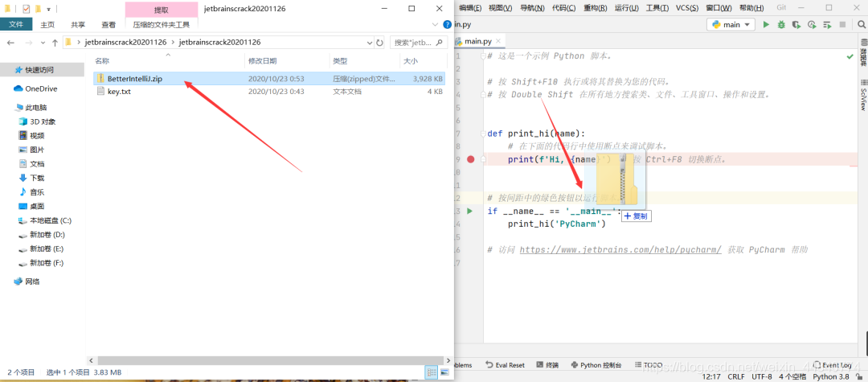Open the database side tool window
This screenshot has height=382, width=868.
point(862,54)
